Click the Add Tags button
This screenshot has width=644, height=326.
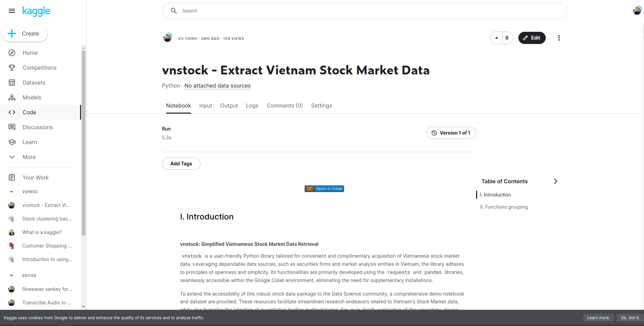181,164
